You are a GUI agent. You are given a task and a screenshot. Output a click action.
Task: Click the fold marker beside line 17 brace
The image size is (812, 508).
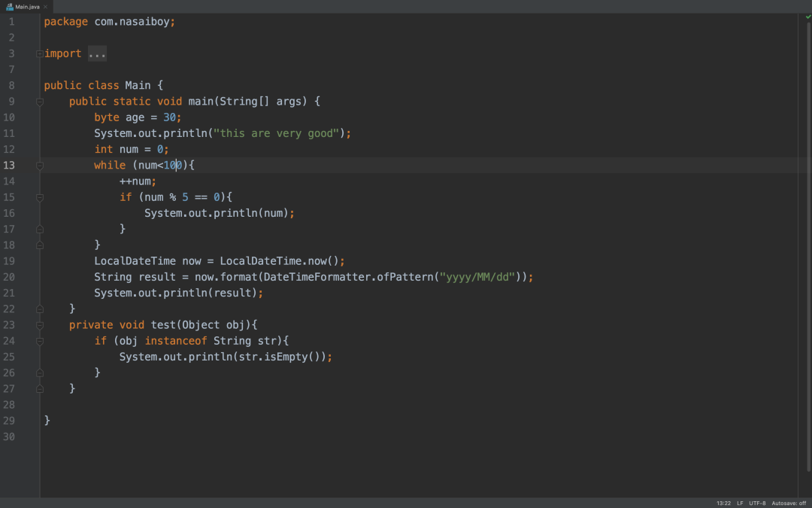(39, 229)
